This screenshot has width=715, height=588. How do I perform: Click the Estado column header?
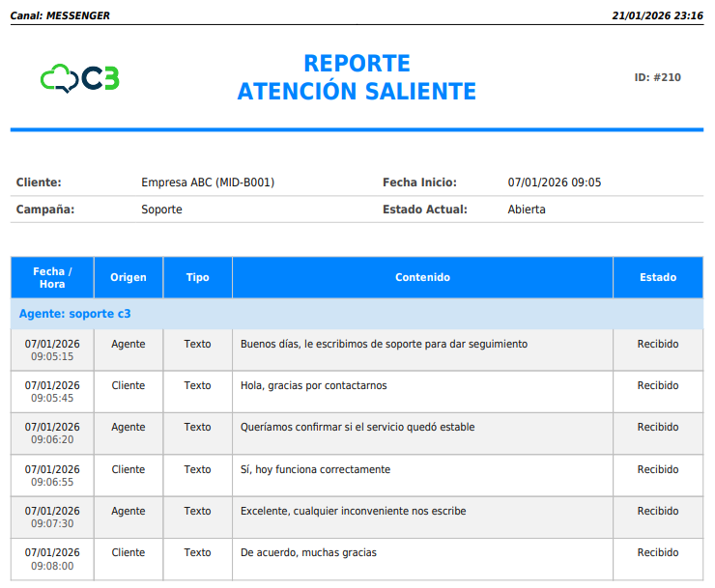click(658, 278)
